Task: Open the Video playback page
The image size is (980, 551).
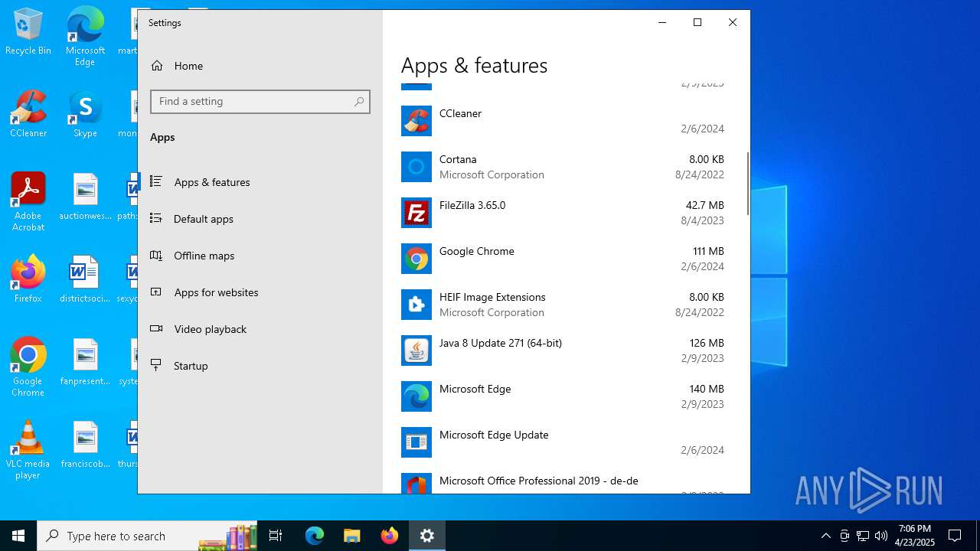Action: tap(260, 329)
